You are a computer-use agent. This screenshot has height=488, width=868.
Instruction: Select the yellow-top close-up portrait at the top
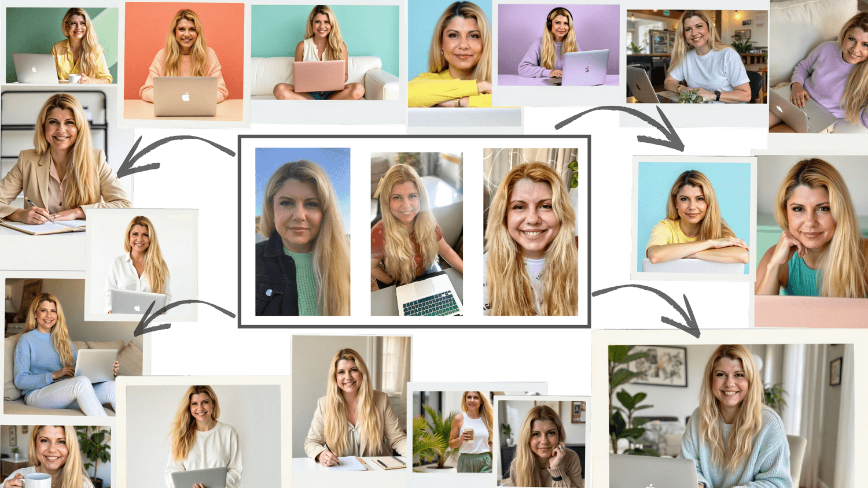coord(450,54)
